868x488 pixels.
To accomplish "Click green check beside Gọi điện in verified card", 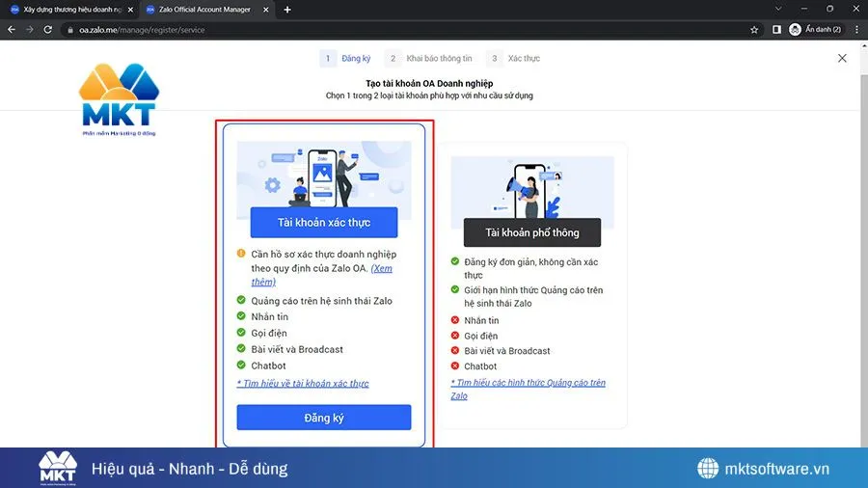I will [x=241, y=333].
